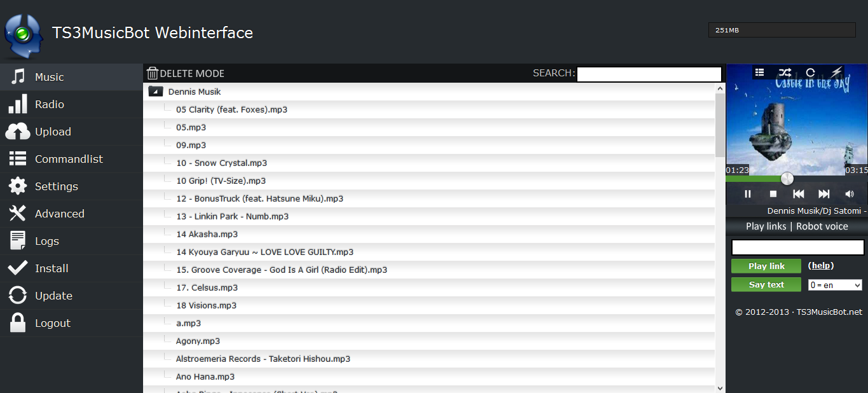
Task: Click the scrollbar's down arrow in the file list
Action: click(720, 387)
